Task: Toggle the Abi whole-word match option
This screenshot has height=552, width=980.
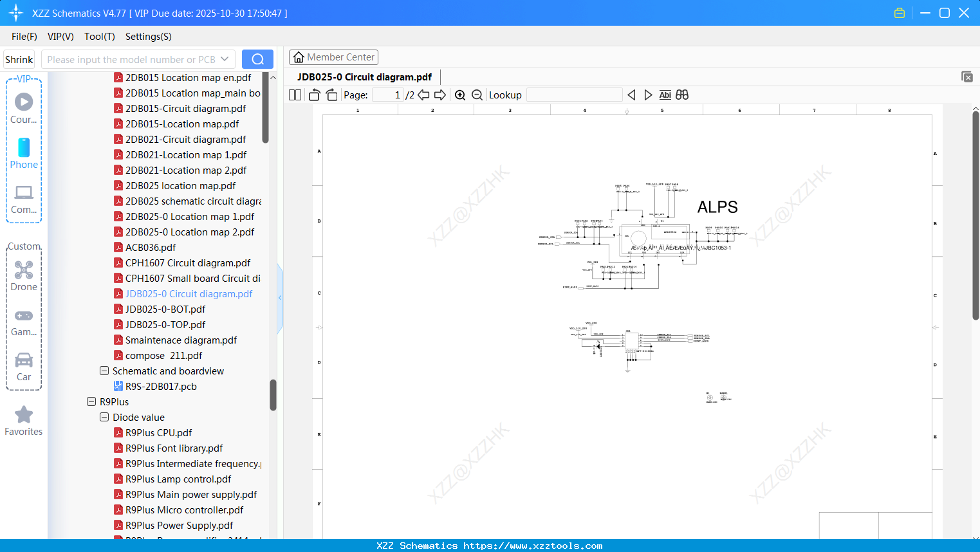Action: click(665, 95)
